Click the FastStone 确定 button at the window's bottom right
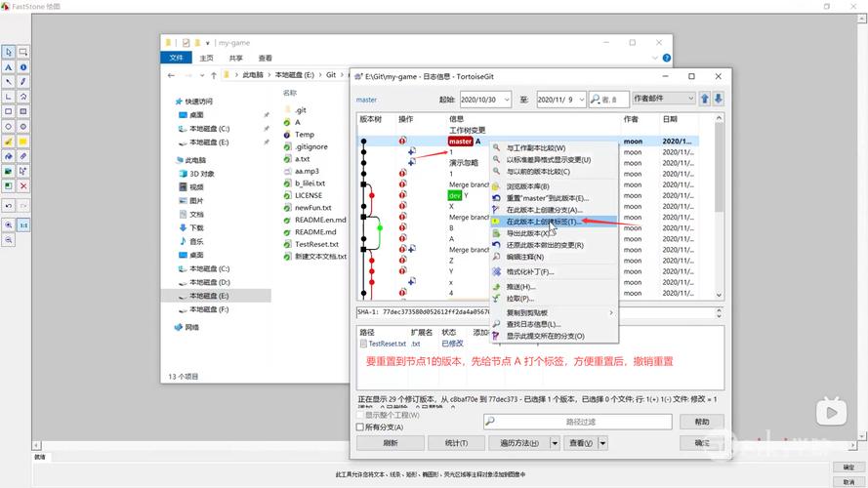The width and height of the screenshot is (868, 488). pos(848,468)
